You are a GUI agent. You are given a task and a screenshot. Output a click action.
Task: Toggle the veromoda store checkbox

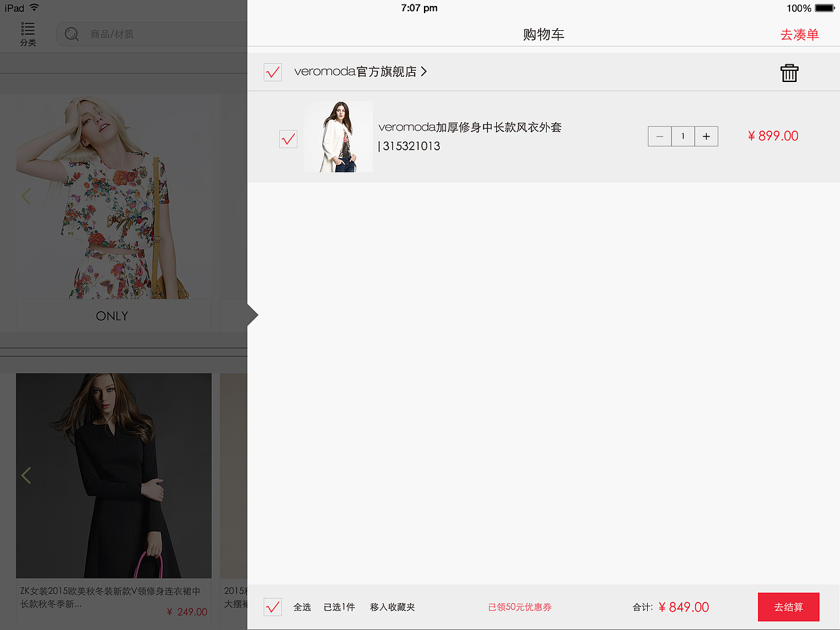[272, 72]
